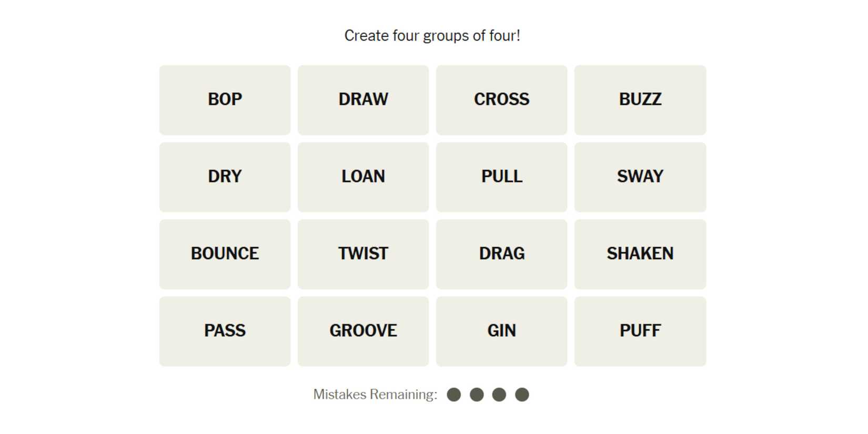
Task: Select the DRAW word tile
Action: (363, 100)
